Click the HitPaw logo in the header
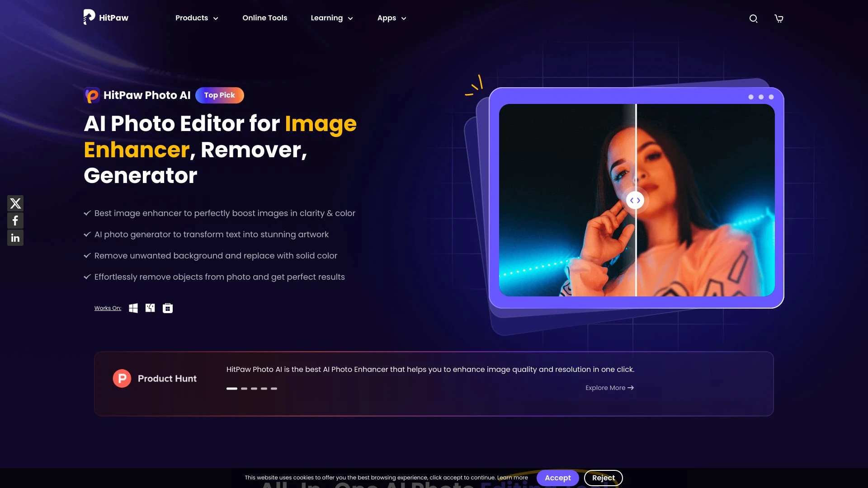 (x=106, y=18)
